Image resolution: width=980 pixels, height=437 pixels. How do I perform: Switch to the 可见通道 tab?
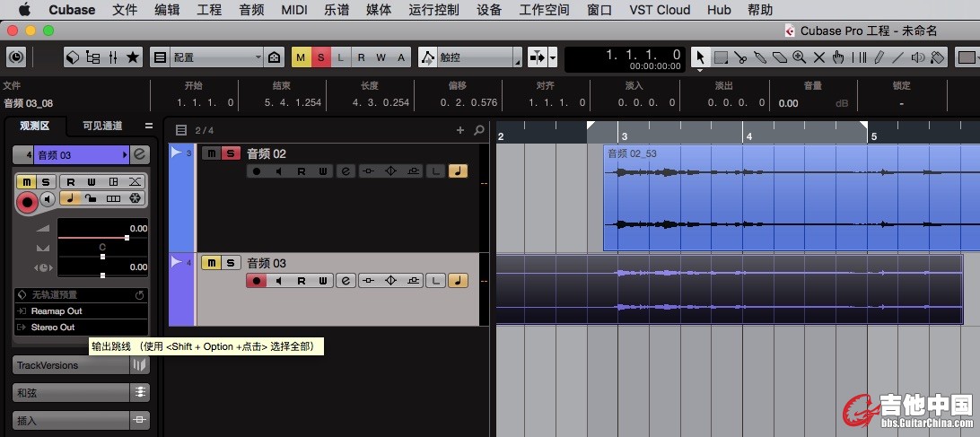102,126
